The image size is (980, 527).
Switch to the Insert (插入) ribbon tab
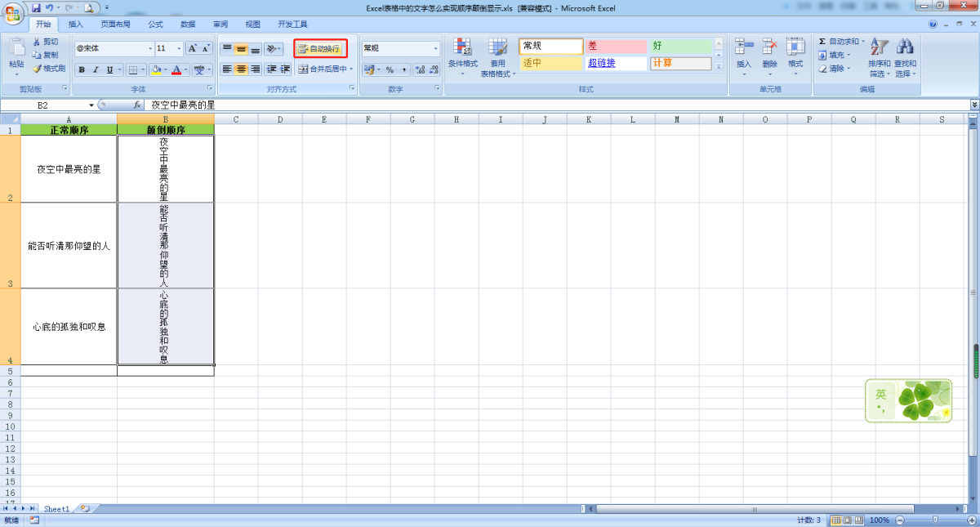click(x=75, y=25)
